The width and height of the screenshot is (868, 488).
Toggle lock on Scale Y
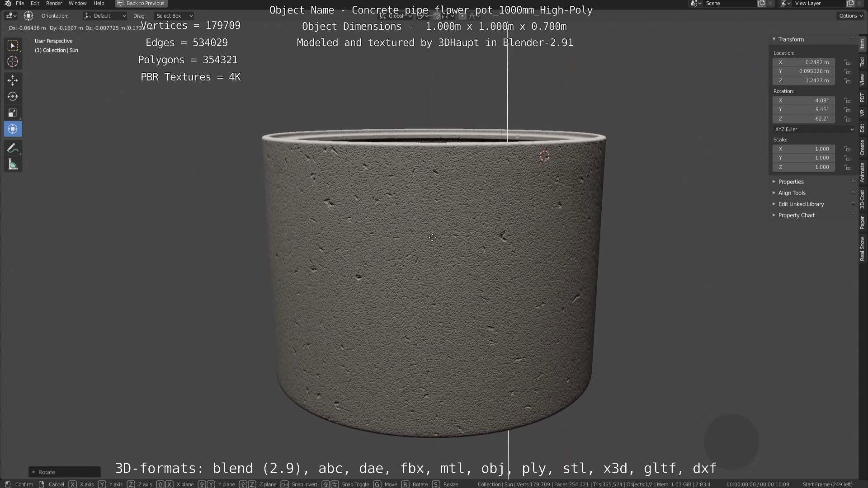[x=848, y=158]
